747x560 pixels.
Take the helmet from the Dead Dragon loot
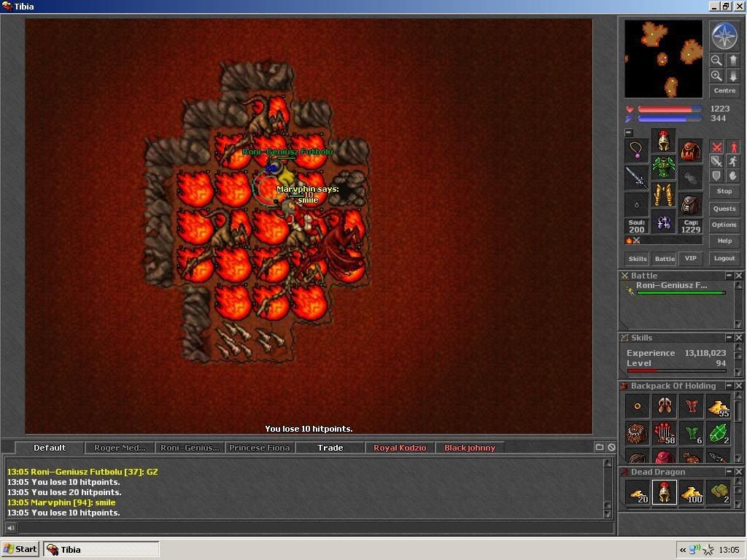pyautogui.click(x=664, y=492)
